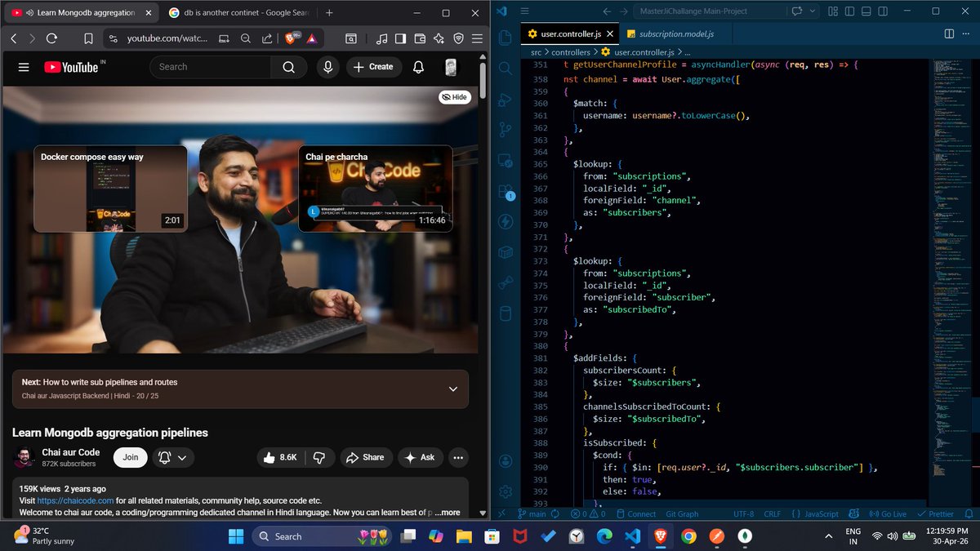Open the Manage gear in VS Code
The width and height of the screenshot is (980, 551).
505,491
